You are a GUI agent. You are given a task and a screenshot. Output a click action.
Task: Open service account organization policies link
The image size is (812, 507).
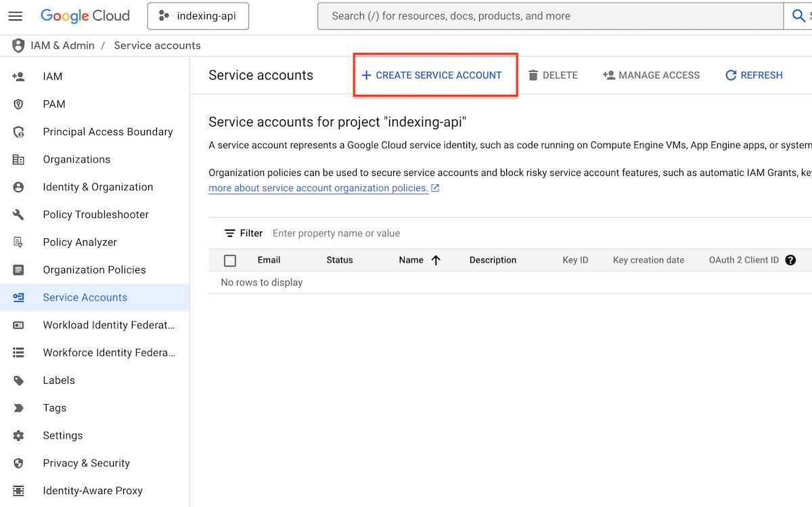[318, 188]
